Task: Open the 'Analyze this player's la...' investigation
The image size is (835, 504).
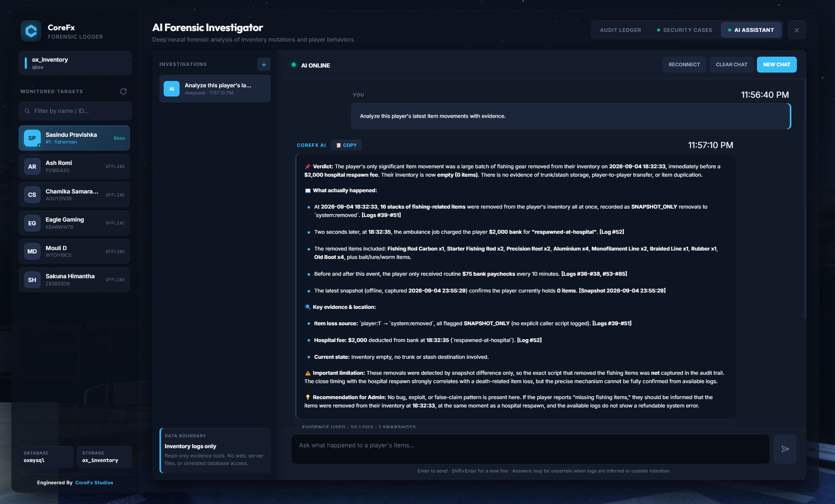Action: tap(215, 89)
